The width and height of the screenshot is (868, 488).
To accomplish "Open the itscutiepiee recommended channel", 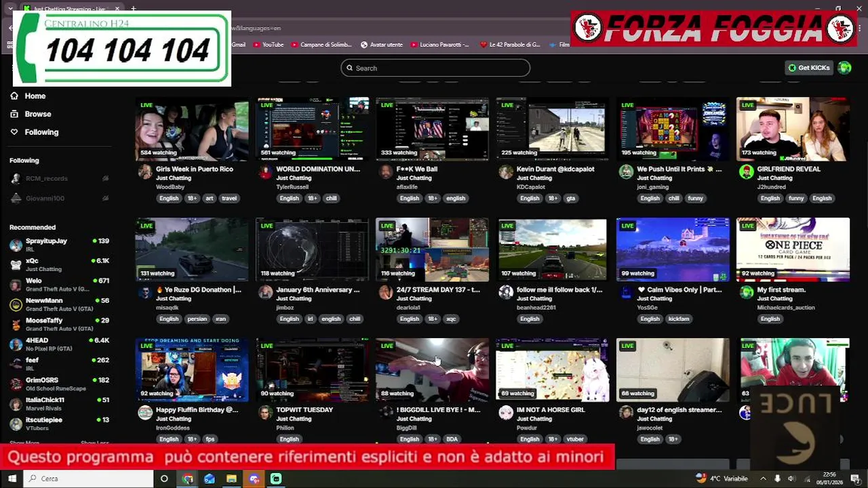I will (x=59, y=424).
